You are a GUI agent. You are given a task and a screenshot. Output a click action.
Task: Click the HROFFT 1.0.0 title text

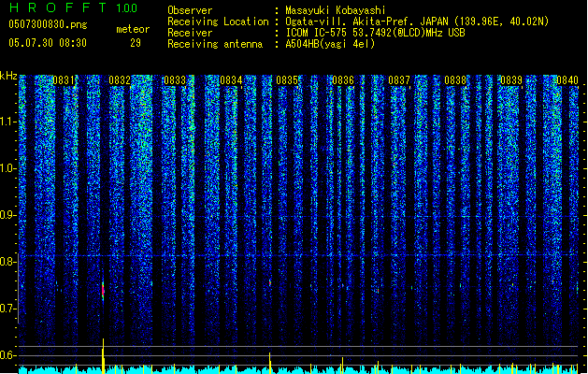point(73,7)
